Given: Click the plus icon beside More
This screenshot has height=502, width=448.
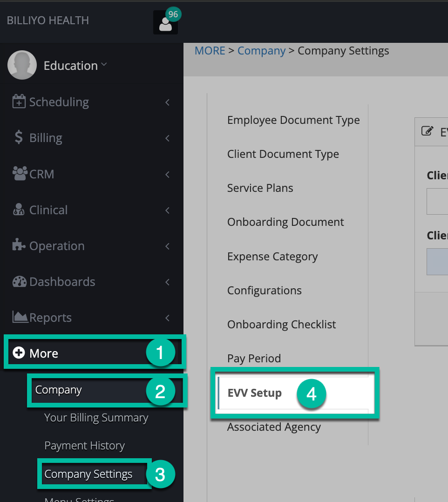Looking at the screenshot, I should coord(19,353).
